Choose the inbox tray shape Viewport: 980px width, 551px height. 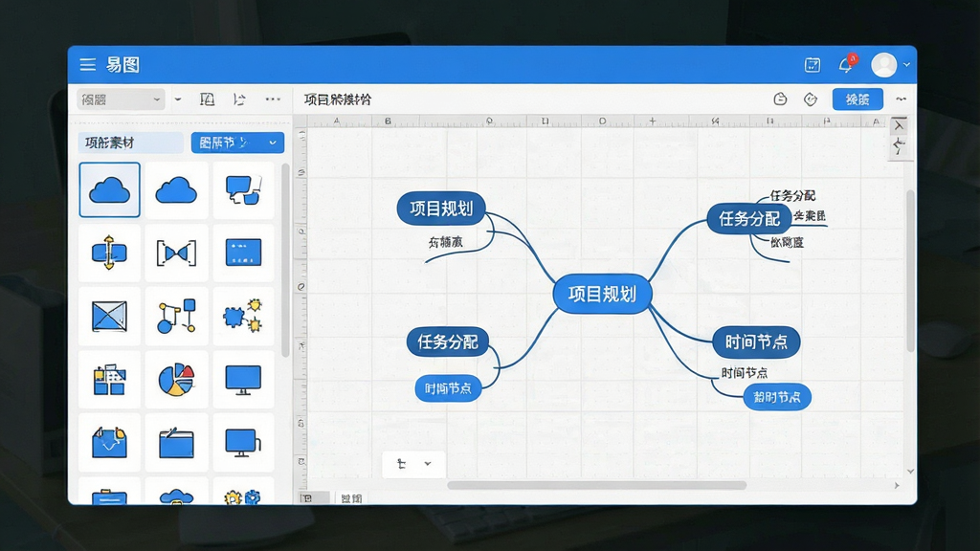tap(109, 442)
